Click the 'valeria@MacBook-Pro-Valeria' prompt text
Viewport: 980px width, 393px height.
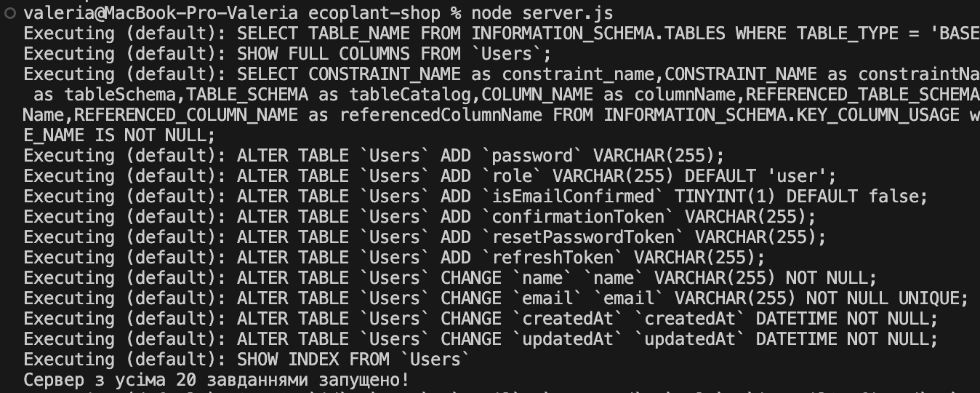[161, 13]
